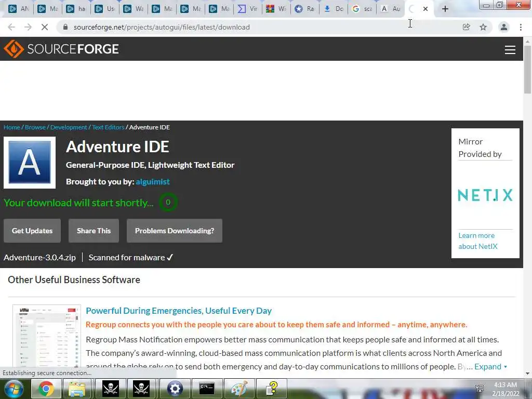
Task: Open Chrome from the taskbar
Action: (46, 389)
